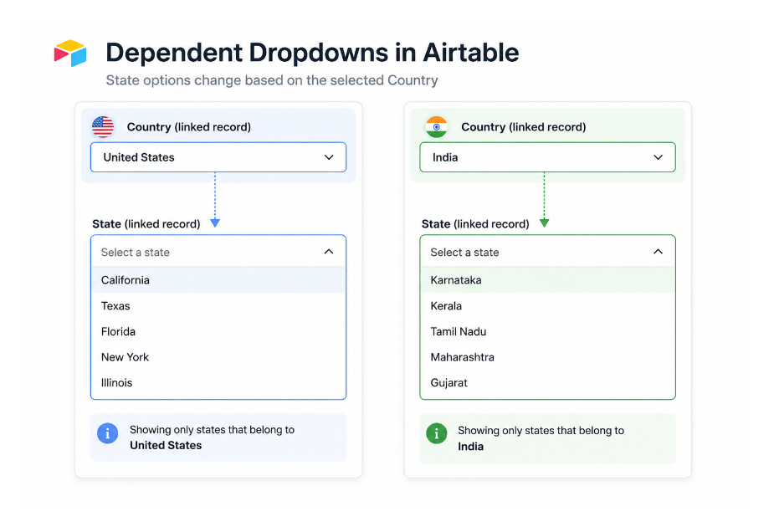
Task: Choose Texas in the state options
Action: coord(218,305)
